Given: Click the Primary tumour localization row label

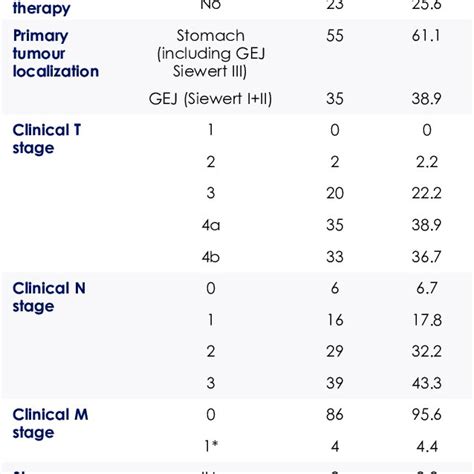Looking at the screenshot, I should 56,53.
